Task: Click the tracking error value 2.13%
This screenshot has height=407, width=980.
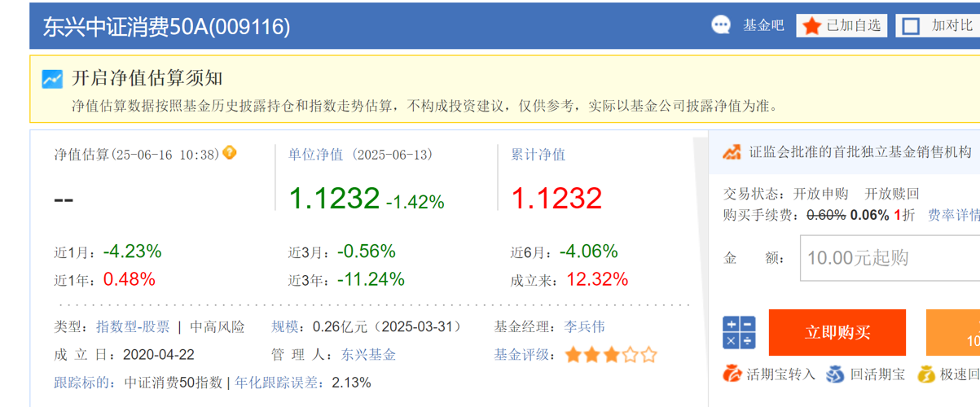Action: [351, 382]
